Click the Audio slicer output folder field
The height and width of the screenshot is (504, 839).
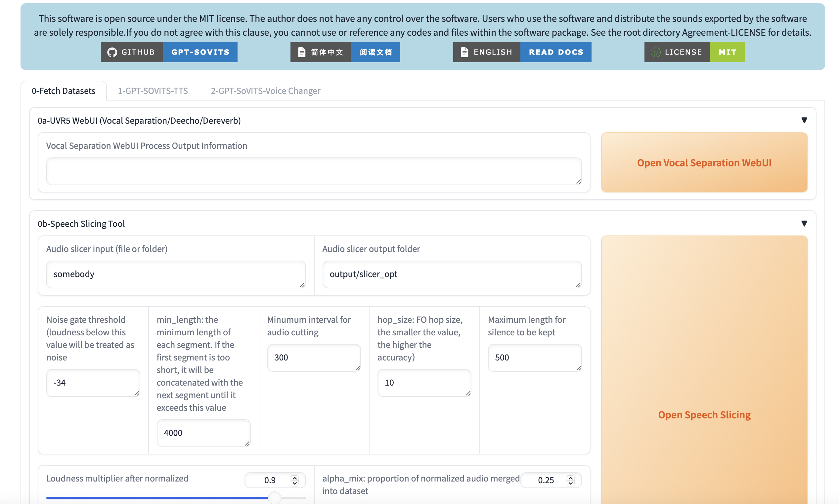[x=452, y=274]
